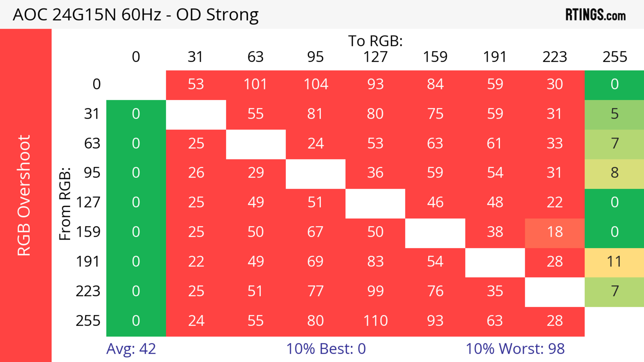
Task: Click the chart title AOC 24G15N 60Hz
Action: point(136,15)
